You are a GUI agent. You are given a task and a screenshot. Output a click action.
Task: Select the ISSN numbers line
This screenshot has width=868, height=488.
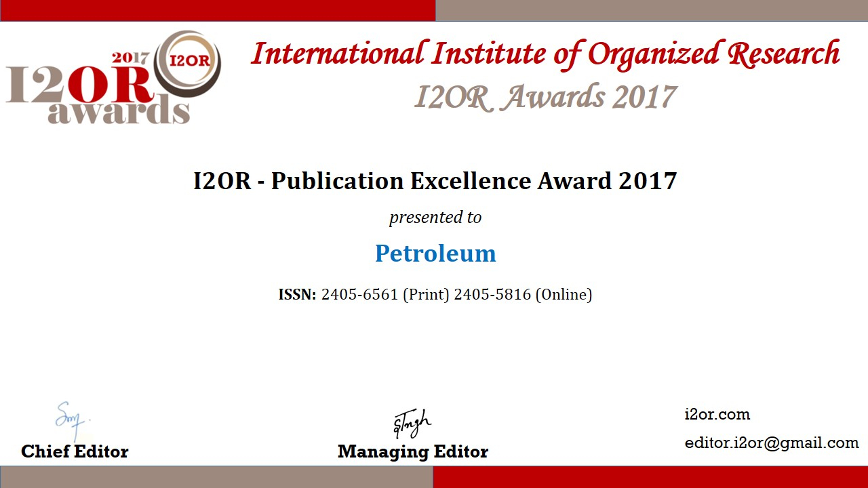tap(435, 295)
